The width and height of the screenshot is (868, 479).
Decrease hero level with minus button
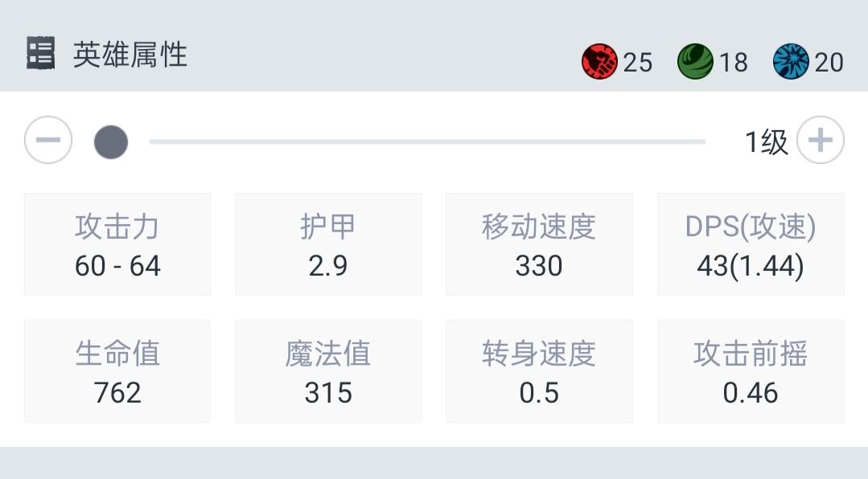click(x=48, y=141)
